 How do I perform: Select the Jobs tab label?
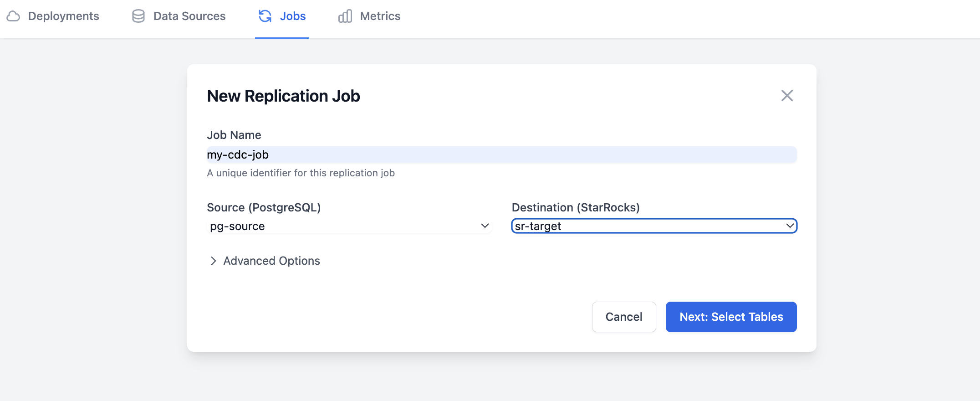293,16
